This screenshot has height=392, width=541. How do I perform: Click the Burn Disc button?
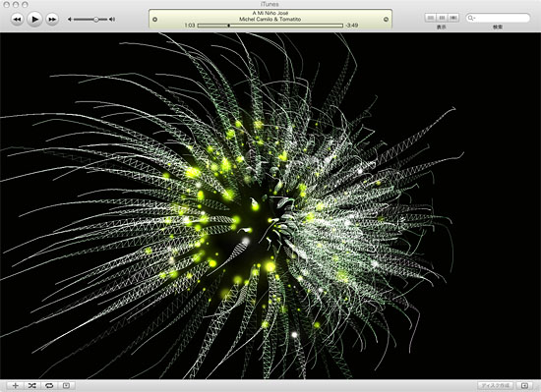pyautogui.click(x=495, y=385)
